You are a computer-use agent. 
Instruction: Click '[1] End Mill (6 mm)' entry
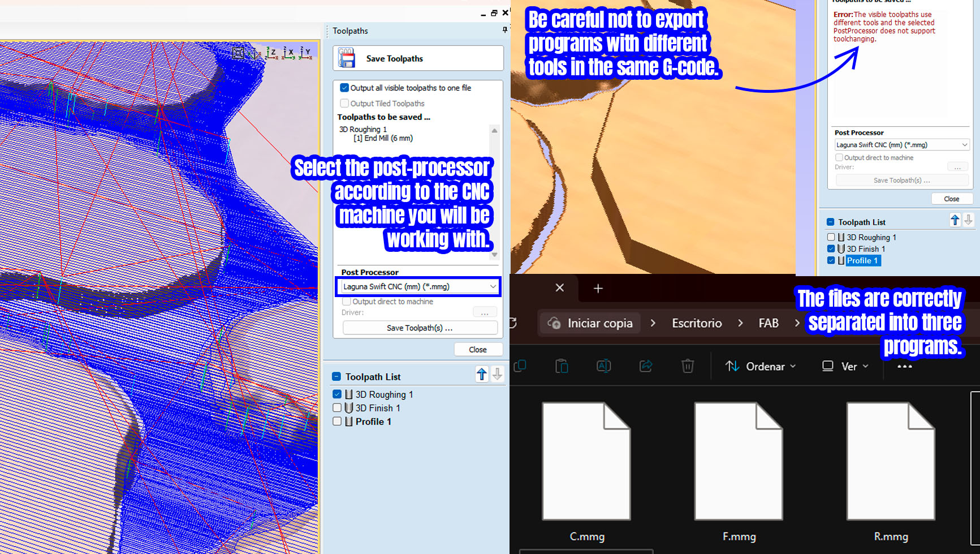pos(383,139)
